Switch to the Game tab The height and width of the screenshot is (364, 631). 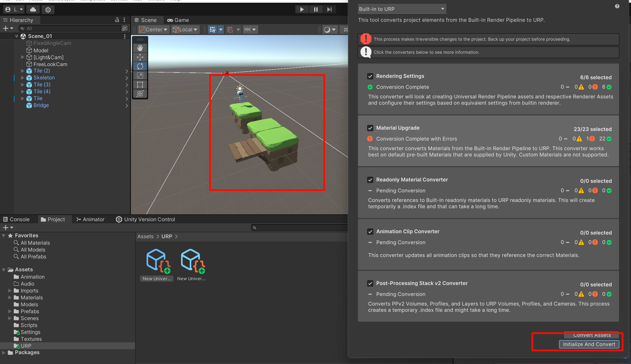[x=178, y=20]
